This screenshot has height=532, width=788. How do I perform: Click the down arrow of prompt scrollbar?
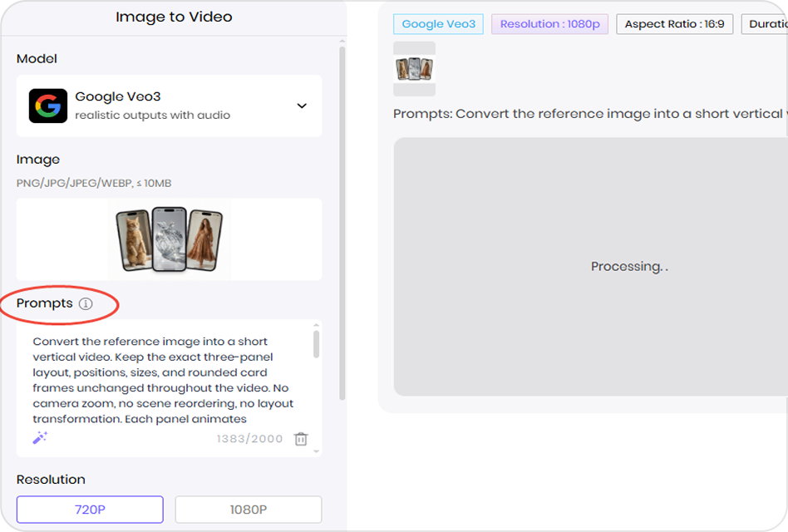coord(316,451)
